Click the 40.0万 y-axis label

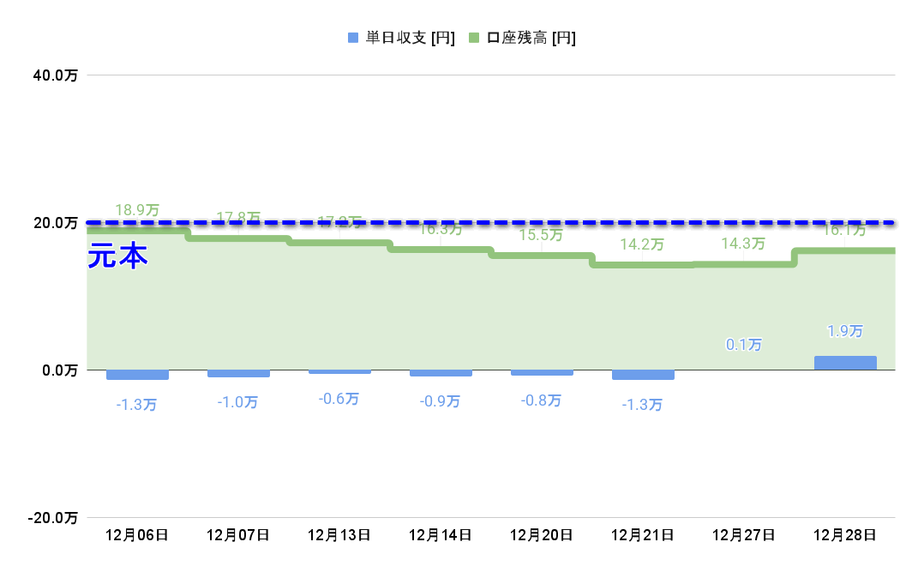point(55,75)
